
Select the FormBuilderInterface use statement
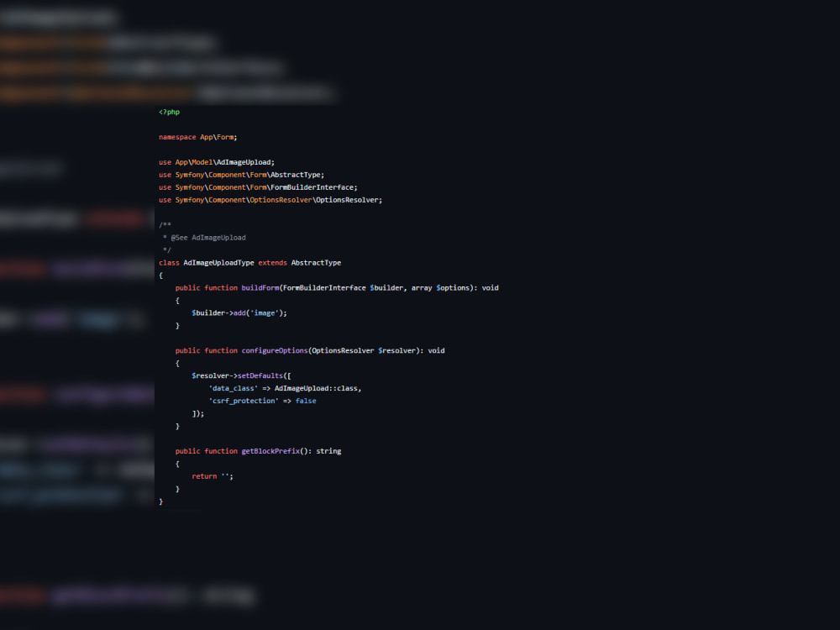pos(258,187)
